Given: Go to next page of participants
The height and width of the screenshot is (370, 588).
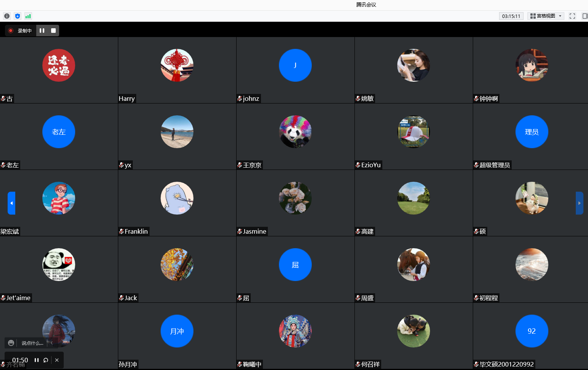Looking at the screenshot, I should 579,203.
